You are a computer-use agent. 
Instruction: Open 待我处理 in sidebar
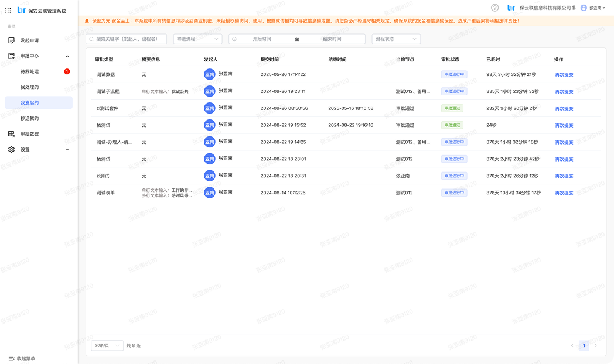30,71
